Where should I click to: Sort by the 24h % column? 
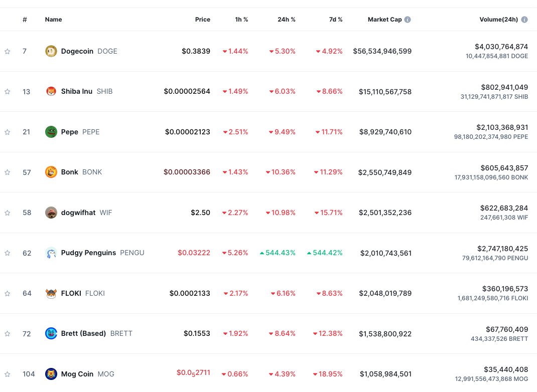[x=286, y=20]
